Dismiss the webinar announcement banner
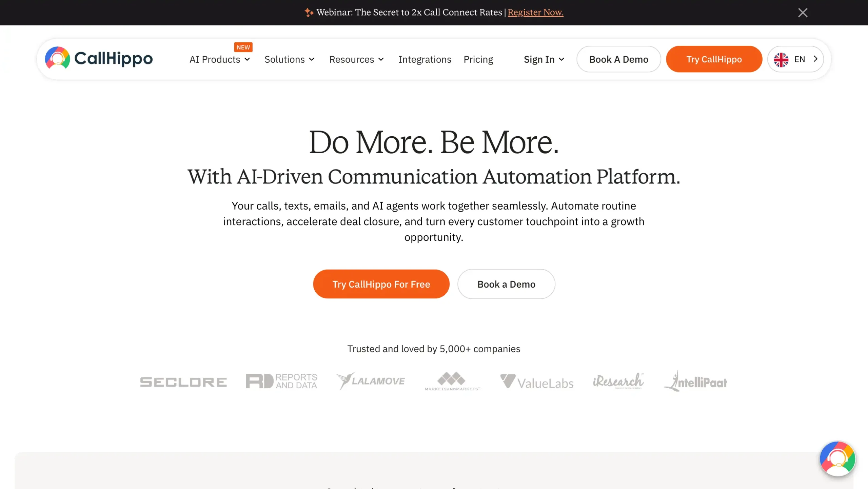The image size is (868, 489). [803, 13]
